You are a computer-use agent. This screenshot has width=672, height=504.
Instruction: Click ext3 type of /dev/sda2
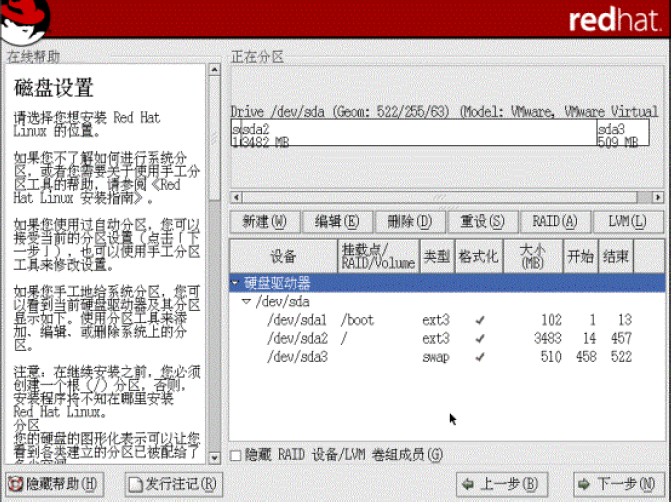tap(436, 339)
